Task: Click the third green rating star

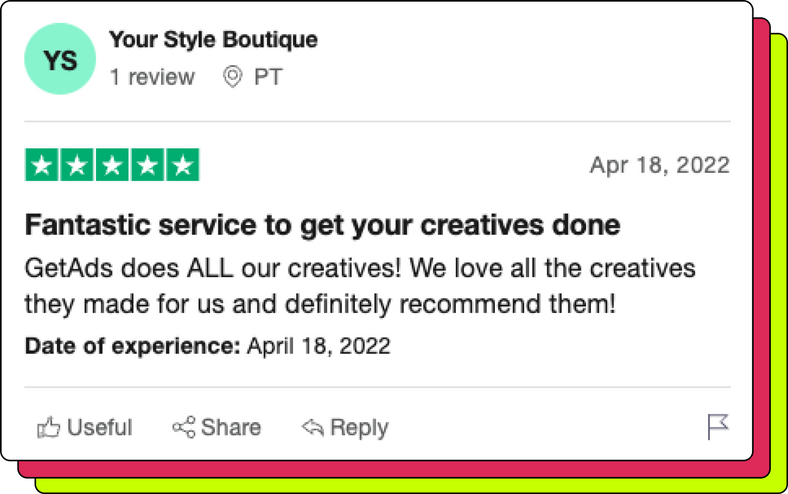Action: click(112, 165)
